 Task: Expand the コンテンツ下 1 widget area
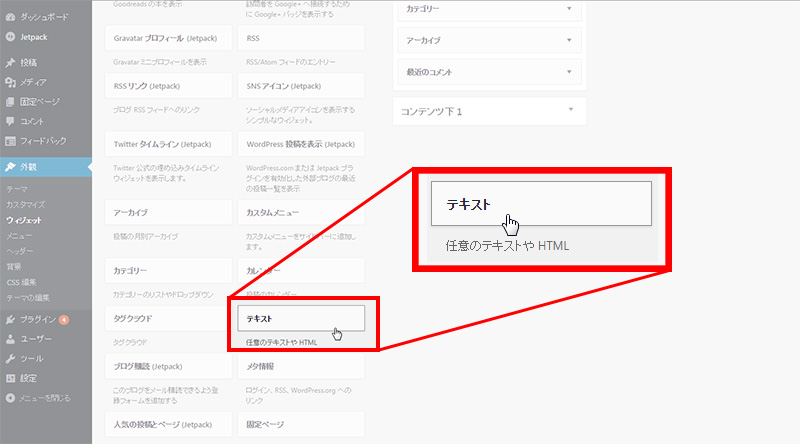pos(568,110)
